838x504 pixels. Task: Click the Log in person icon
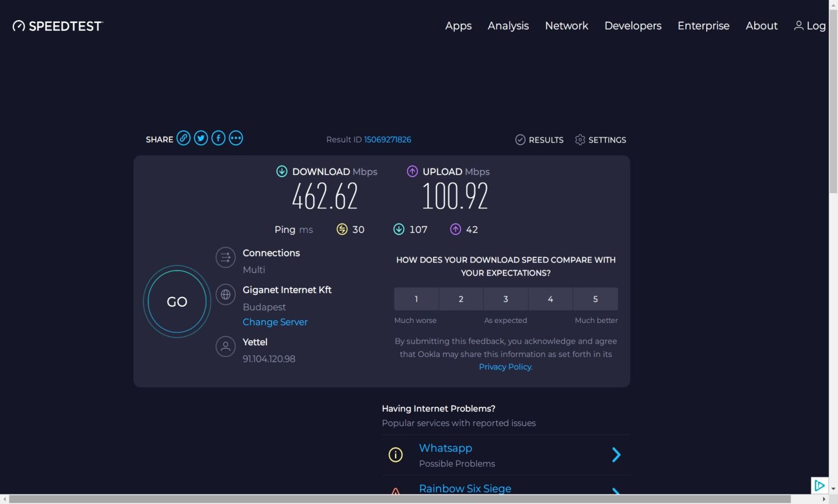[x=799, y=25]
